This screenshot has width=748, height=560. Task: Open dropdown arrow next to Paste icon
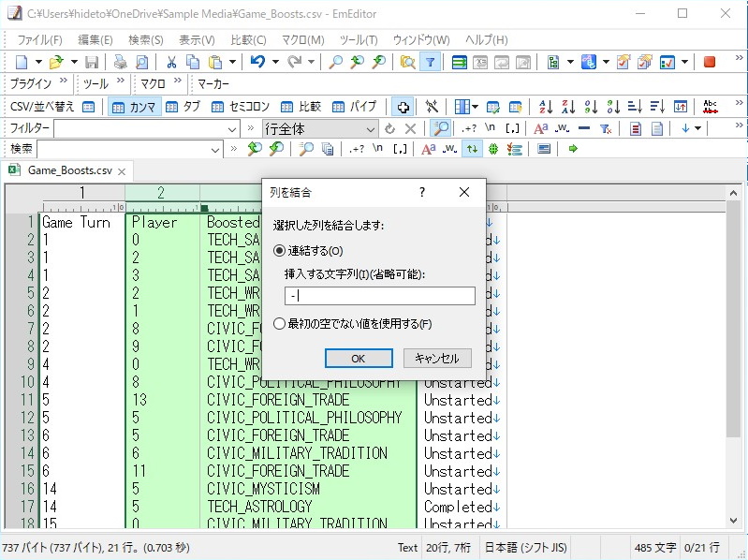(x=232, y=62)
